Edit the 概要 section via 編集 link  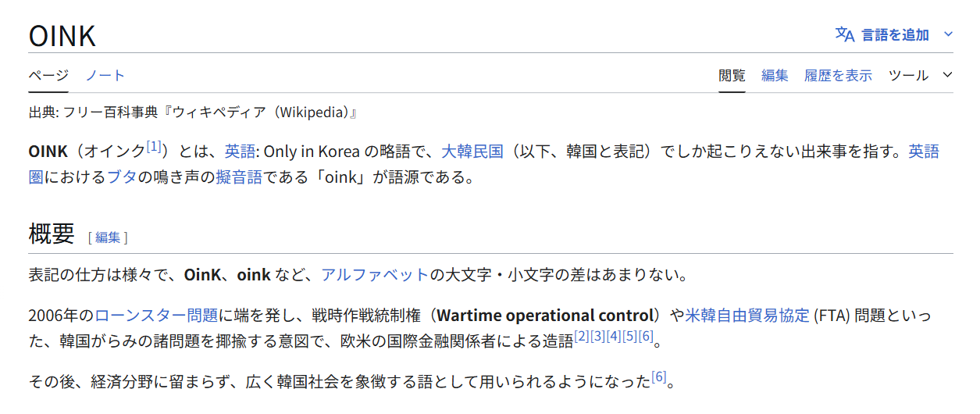108,237
